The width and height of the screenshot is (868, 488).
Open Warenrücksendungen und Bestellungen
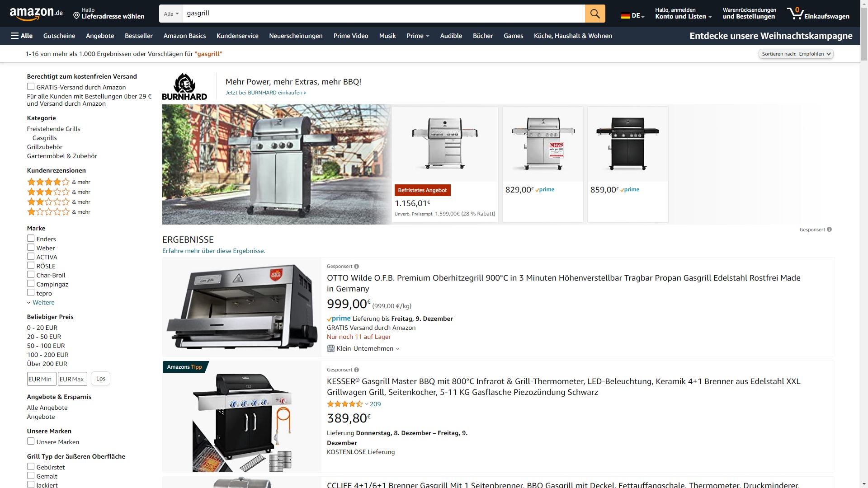pyautogui.click(x=749, y=14)
